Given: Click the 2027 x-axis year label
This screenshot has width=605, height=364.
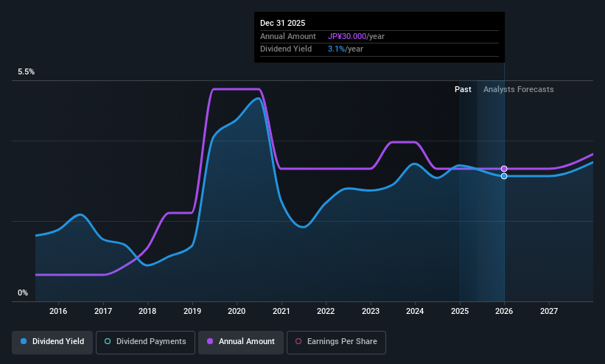Looking at the screenshot, I should point(549,311).
